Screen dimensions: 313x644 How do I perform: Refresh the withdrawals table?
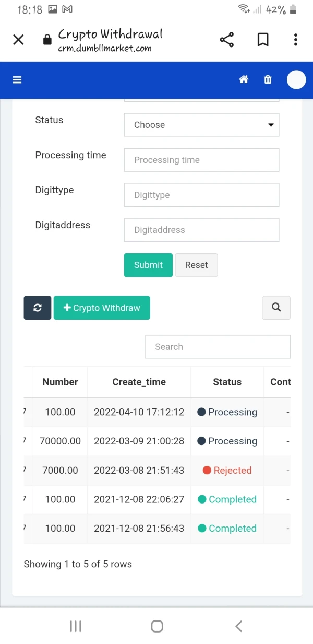coord(38,308)
